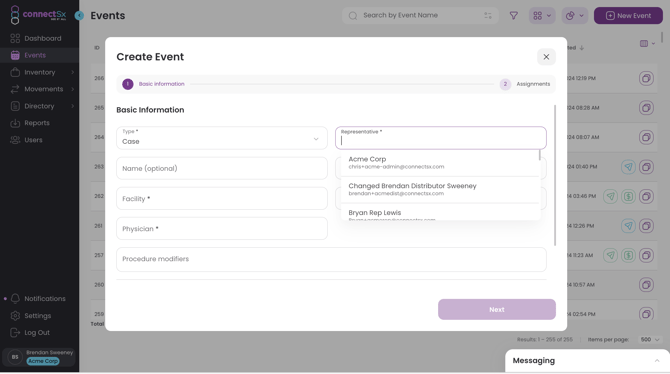
Task: Click the Next button
Action: 497,309
